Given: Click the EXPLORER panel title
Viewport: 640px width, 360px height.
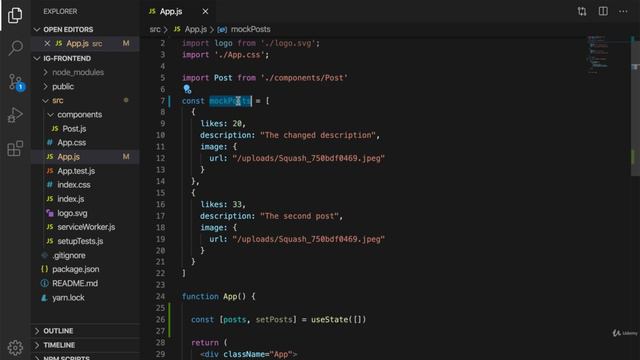Looking at the screenshot, I should [x=60, y=11].
